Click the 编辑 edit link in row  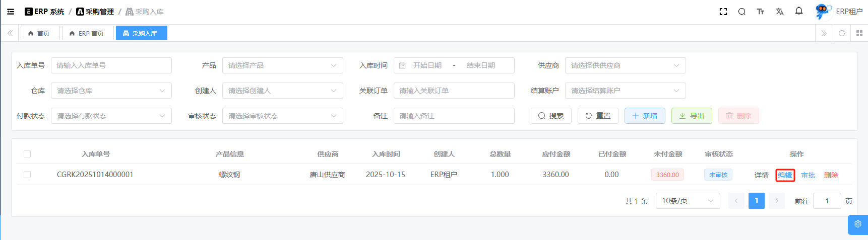(785, 175)
